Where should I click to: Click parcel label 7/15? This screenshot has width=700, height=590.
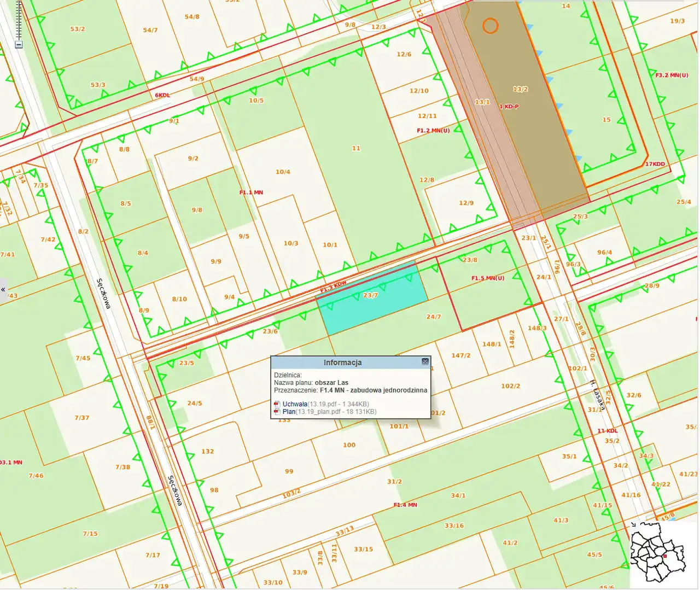tap(90, 534)
